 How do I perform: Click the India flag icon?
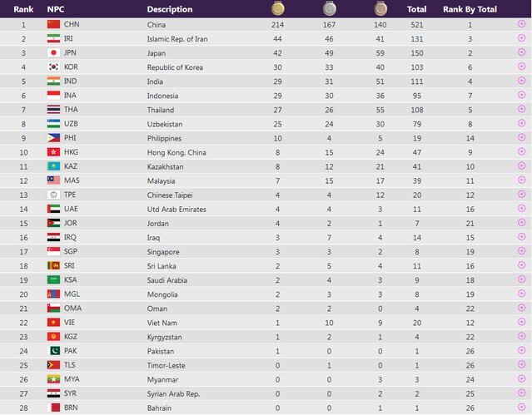click(53, 82)
